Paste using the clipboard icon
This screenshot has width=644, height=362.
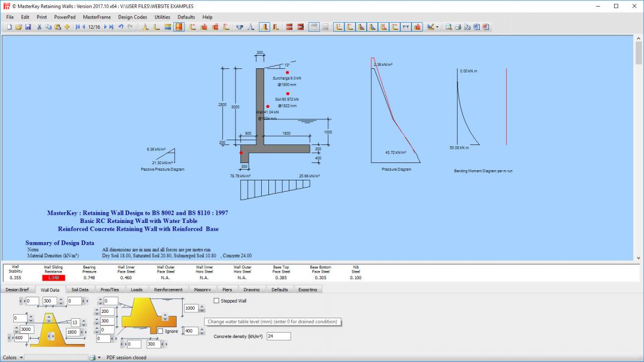pyautogui.click(x=58, y=27)
